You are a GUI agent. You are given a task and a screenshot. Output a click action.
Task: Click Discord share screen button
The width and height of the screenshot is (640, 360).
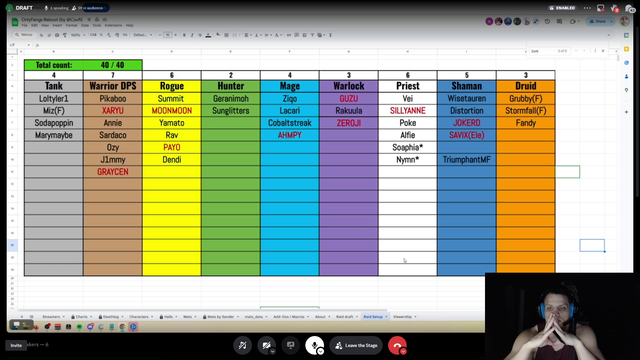[x=291, y=345]
